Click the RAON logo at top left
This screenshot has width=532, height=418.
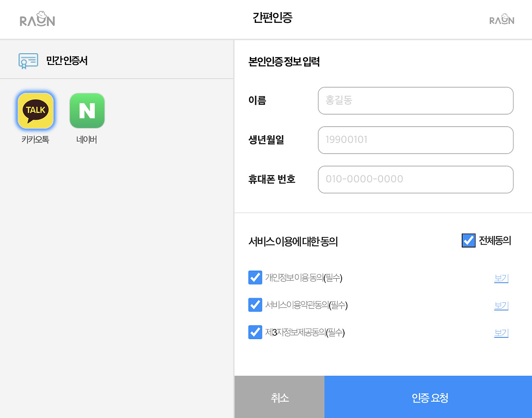click(x=37, y=19)
